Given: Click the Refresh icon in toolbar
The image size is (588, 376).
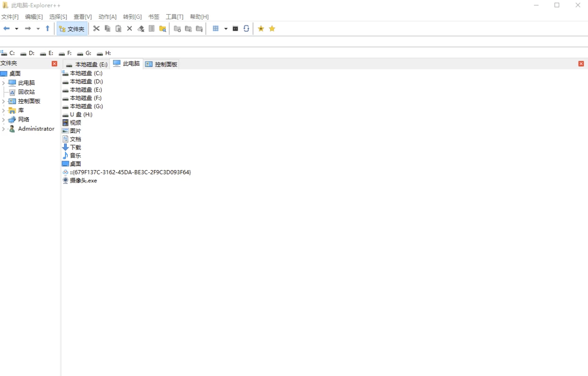Looking at the screenshot, I should (246, 29).
